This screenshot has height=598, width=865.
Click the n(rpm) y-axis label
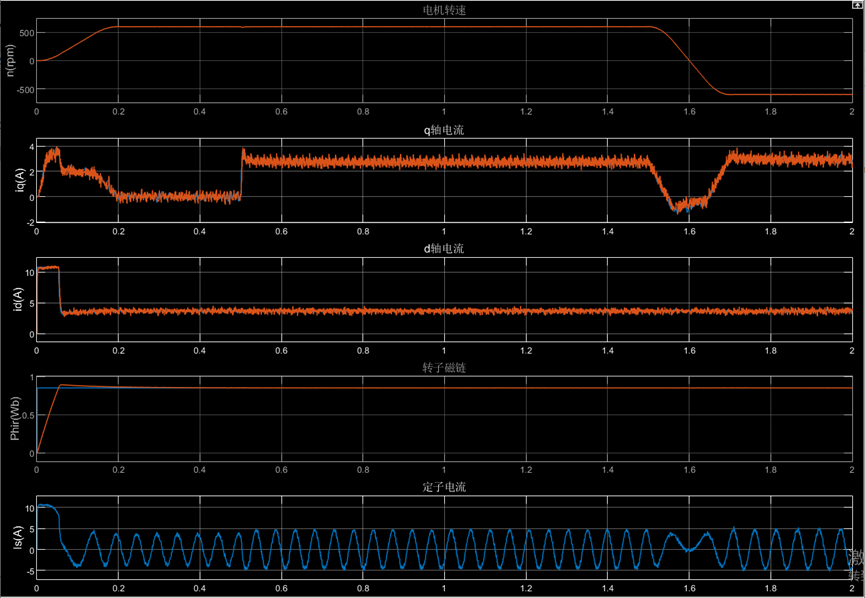point(11,60)
